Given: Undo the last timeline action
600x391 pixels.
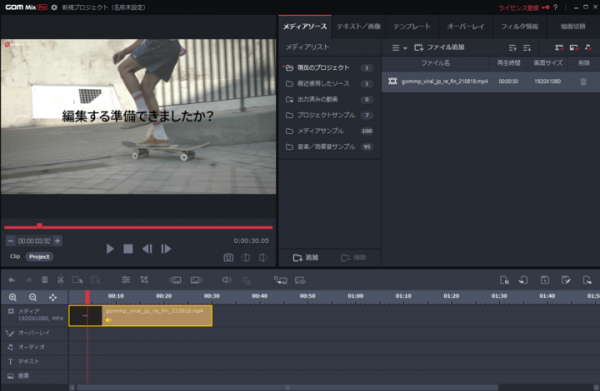Looking at the screenshot, I should coord(12,280).
